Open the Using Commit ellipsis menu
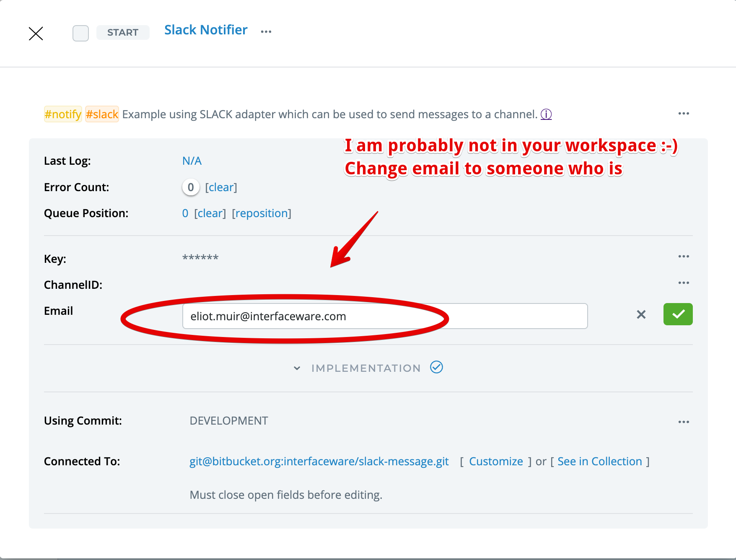The width and height of the screenshot is (736, 560). point(683,422)
